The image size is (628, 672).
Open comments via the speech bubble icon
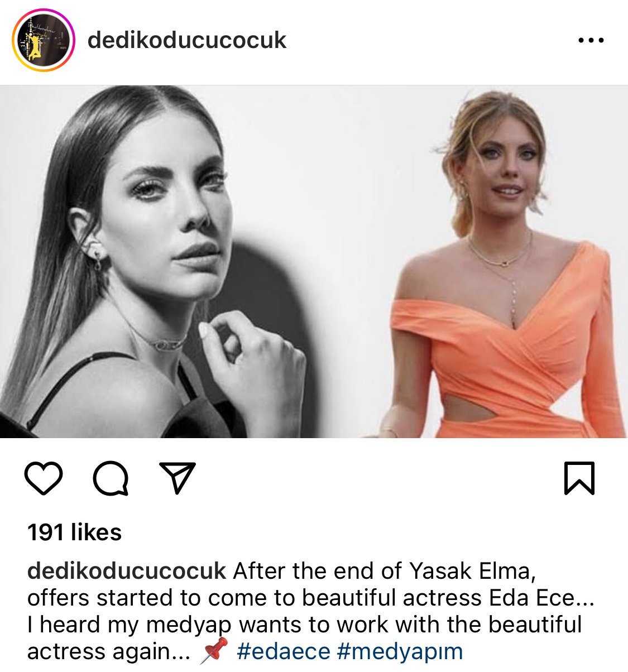point(111,478)
